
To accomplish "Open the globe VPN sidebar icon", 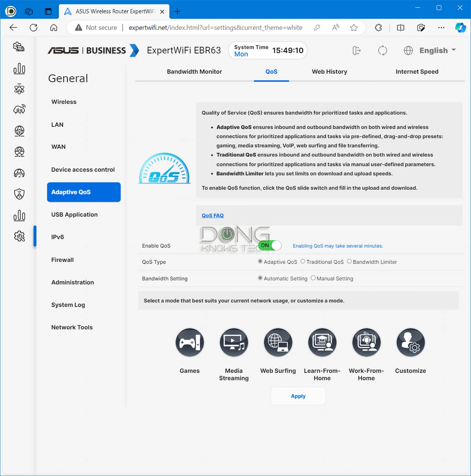I will pyautogui.click(x=19, y=131).
